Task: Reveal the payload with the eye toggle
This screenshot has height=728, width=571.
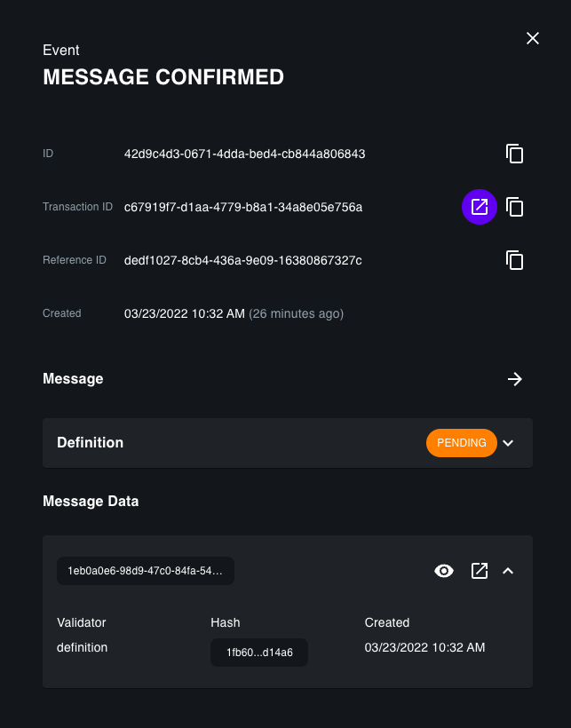Action: click(x=444, y=571)
